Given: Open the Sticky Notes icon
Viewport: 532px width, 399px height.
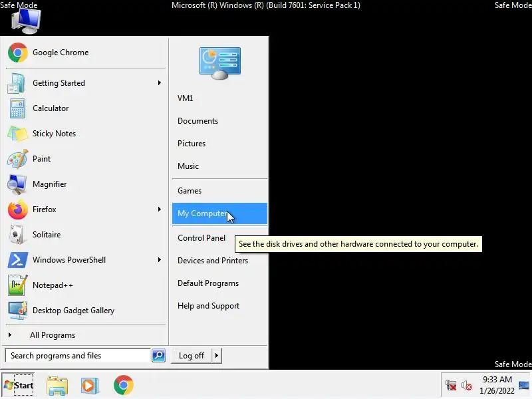Looking at the screenshot, I should point(17,134).
